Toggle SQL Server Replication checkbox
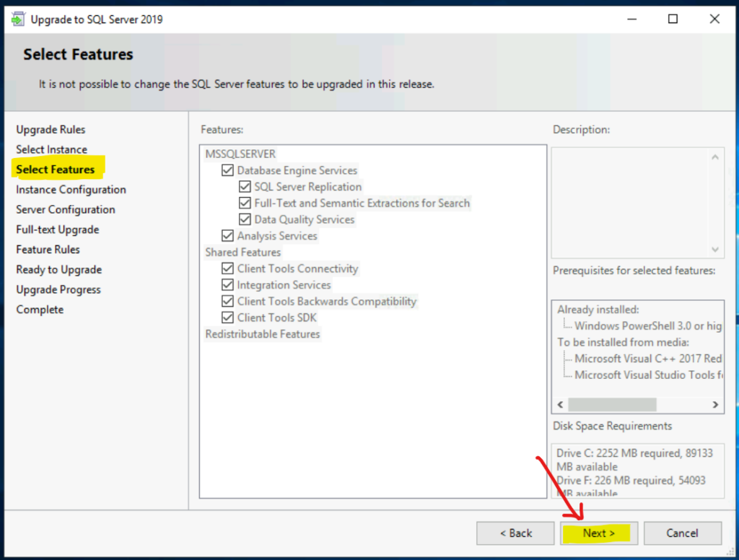Viewport: 739px width, 560px height. click(245, 187)
